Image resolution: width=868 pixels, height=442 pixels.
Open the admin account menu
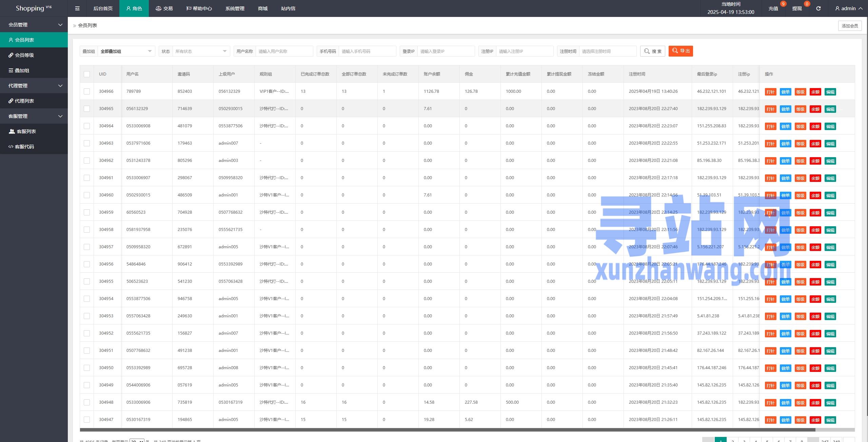tap(848, 8)
